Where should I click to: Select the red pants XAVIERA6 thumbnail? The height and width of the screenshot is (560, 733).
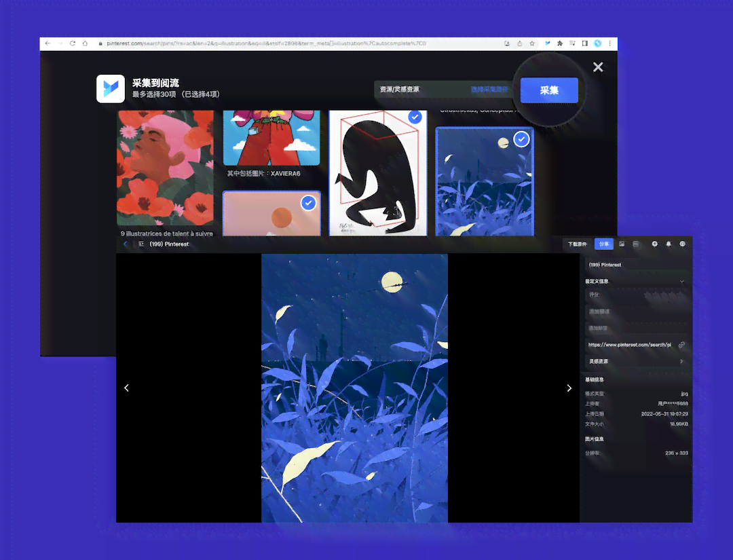click(x=271, y=138)
